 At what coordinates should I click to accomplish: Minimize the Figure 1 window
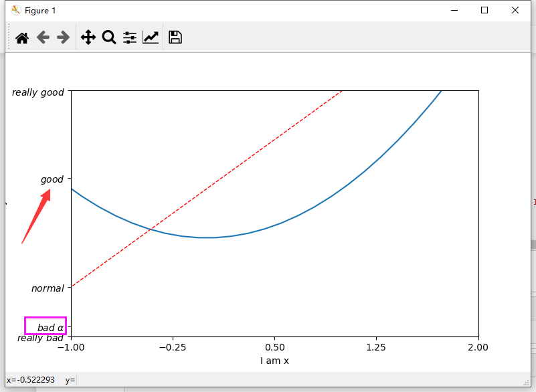coord(454,10)
